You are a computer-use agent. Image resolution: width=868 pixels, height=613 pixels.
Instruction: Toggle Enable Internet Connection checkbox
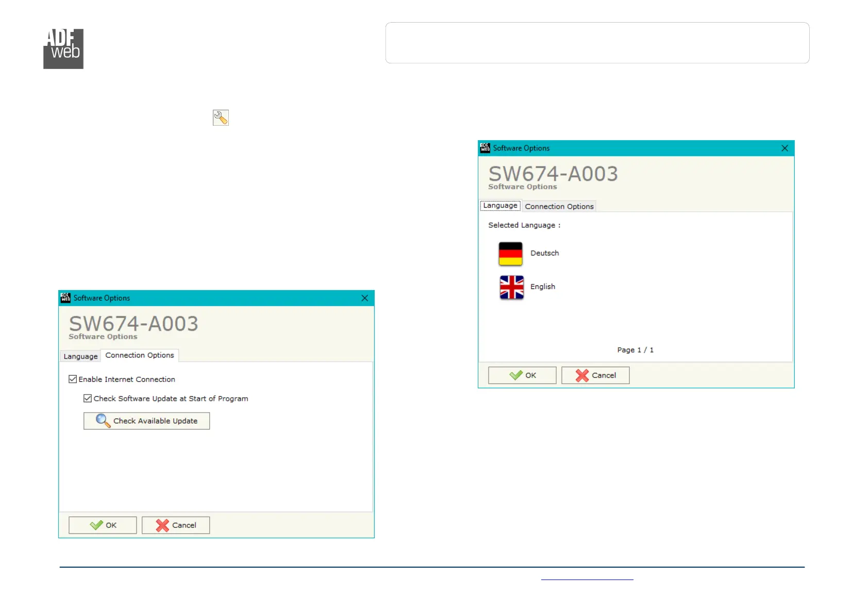click(x=73, y=379)
